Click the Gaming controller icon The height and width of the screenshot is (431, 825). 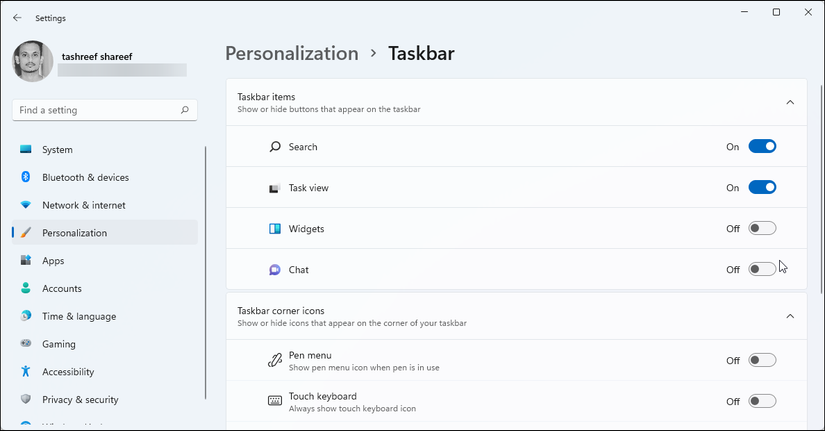coord(26,344)
